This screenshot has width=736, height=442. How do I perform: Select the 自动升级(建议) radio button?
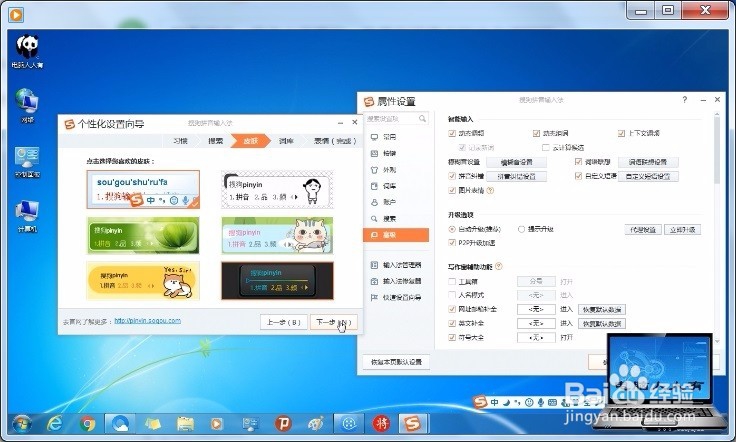click(452, 229)
